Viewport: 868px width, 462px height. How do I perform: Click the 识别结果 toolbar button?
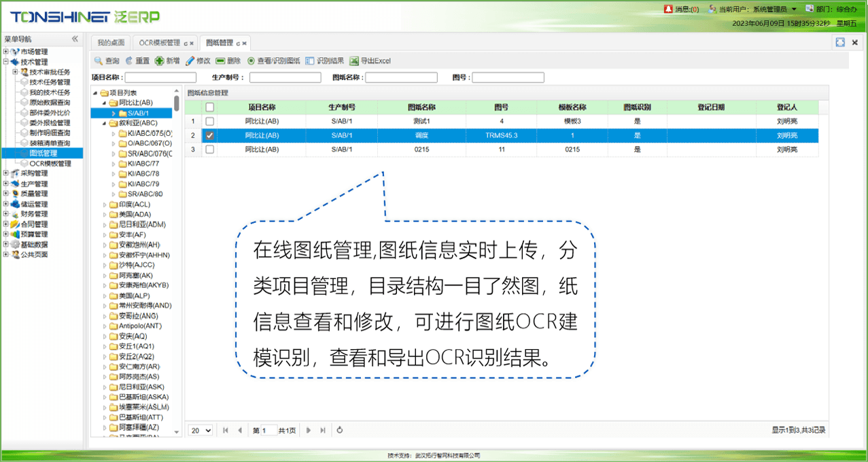point(324,61)
